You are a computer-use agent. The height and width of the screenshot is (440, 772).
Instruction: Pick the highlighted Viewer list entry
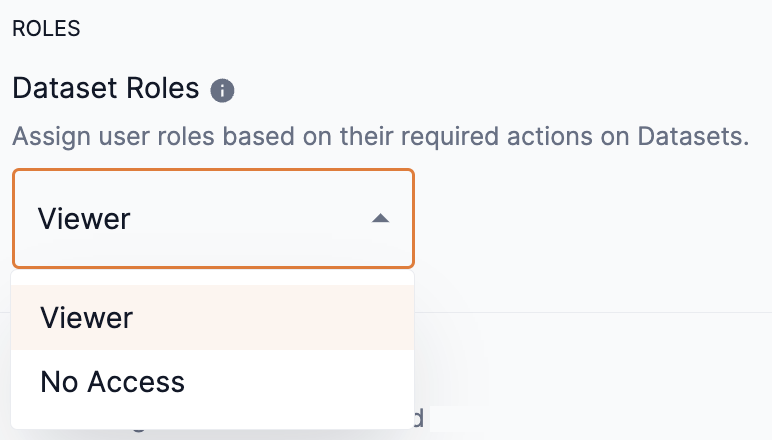(87, 318)
